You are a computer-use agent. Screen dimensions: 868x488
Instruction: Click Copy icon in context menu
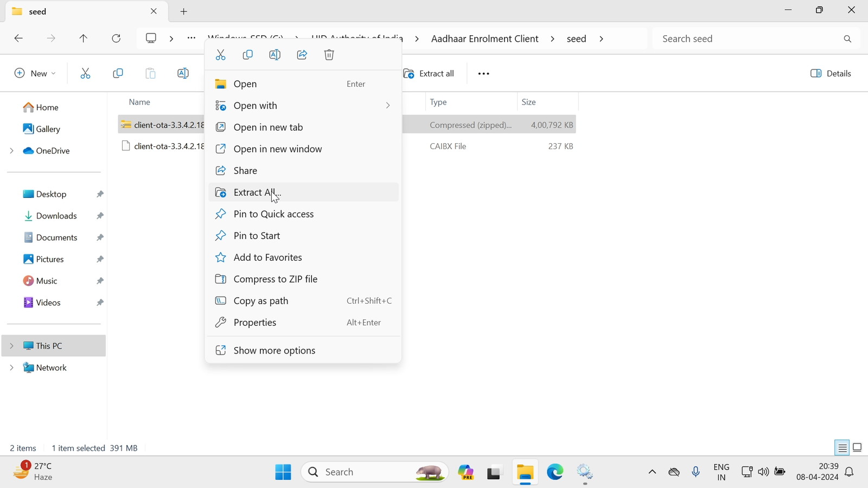tap(247, 55)
